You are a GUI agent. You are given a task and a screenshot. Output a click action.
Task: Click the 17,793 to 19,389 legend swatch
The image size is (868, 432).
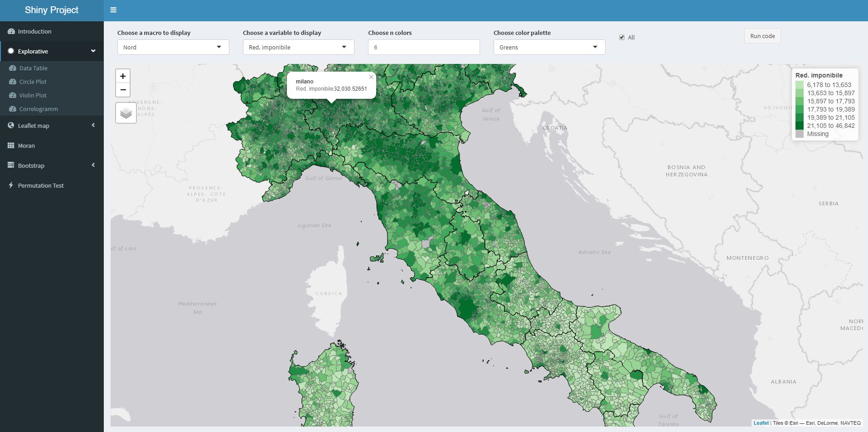coord(800,109)
